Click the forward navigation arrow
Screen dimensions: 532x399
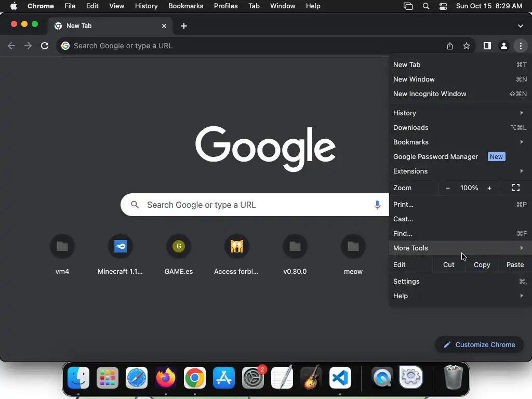tap(28, 46)
